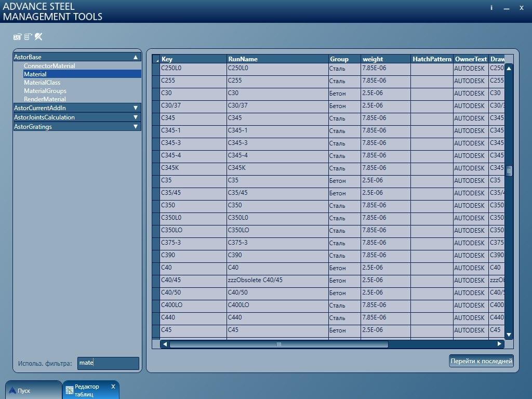Click the Перейти к последней button
Viewport: 532px width, 399px height.
481,361
